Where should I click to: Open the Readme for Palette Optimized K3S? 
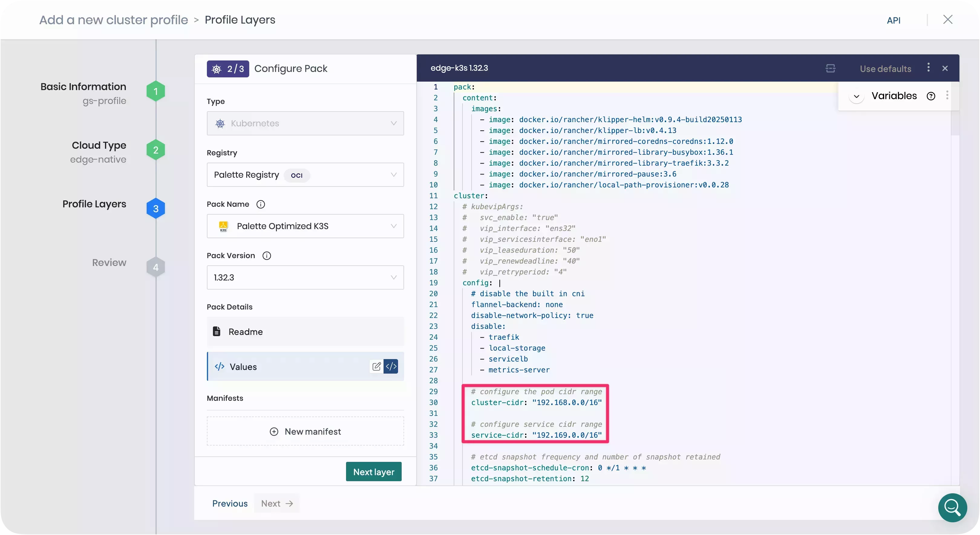[x=245, y=331]
